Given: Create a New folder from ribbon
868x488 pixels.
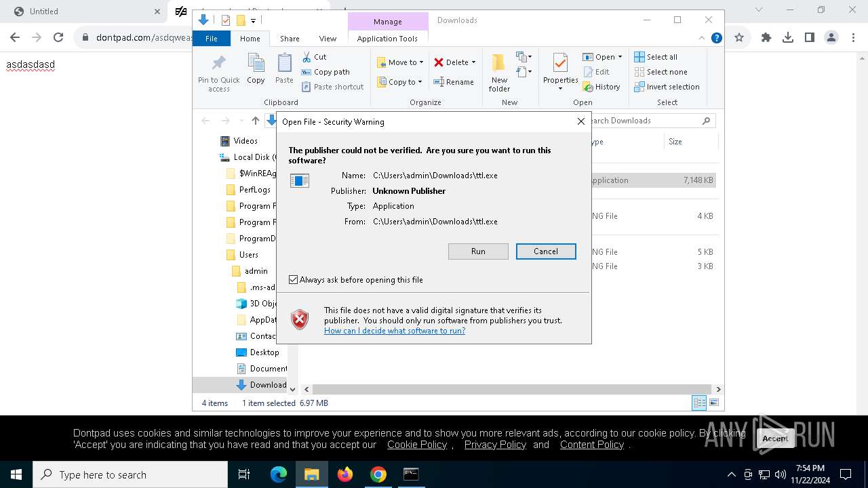Looking at the screenshot, I should [499, 73].
